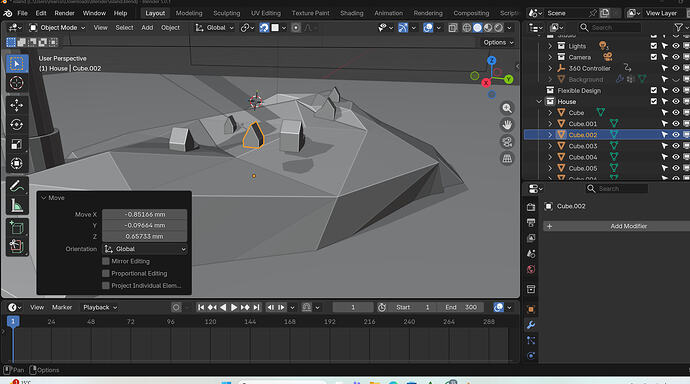Select the Annotate tool

pyautogui.click(x=17, y=187)
